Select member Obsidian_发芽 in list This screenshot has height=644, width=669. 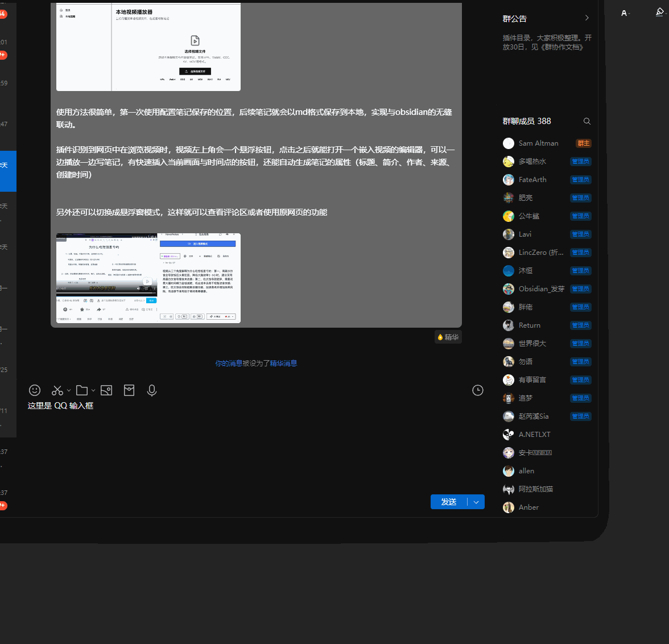(541, 289)
